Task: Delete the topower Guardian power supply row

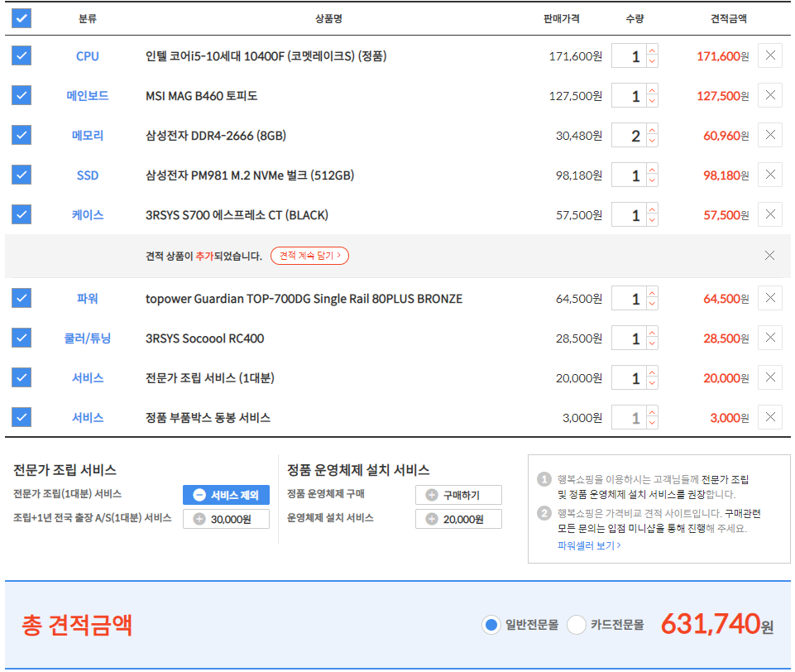Action: pos(769,299)
